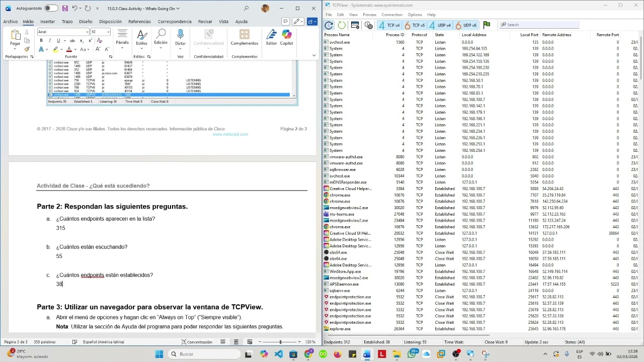The height and width of the screenshot is (362, 644).
Task: Click the Save icon in Word title bar
Action: click(65, 9)
